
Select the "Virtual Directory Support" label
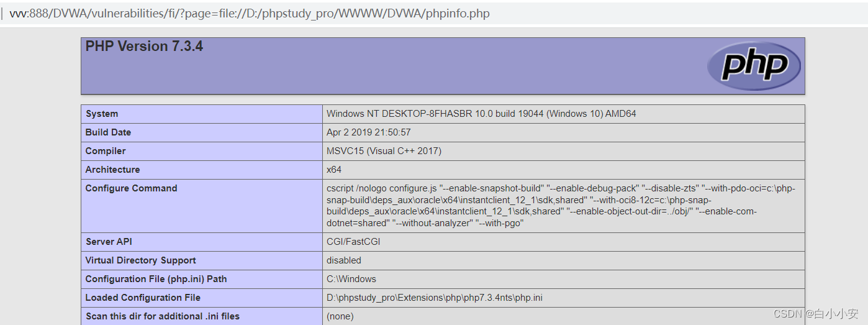click(x=140, y=260)
